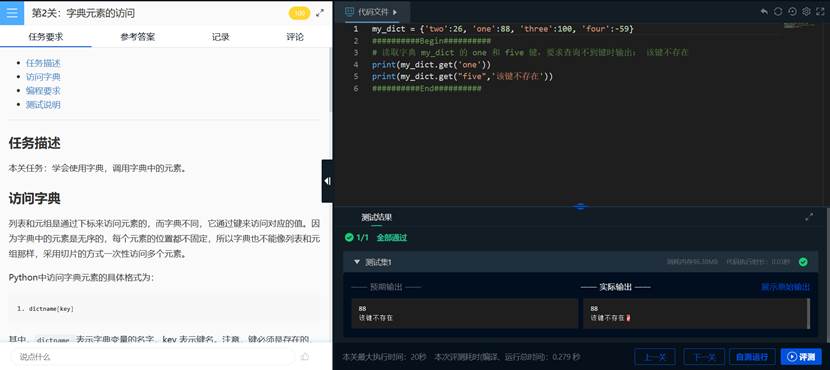Click the dictname[key] code snippet

51,309
